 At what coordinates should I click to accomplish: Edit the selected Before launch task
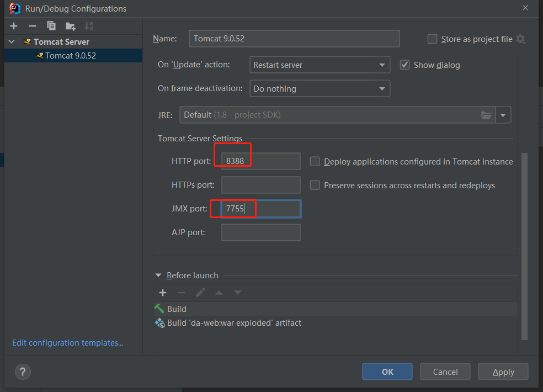click(200, 293)
